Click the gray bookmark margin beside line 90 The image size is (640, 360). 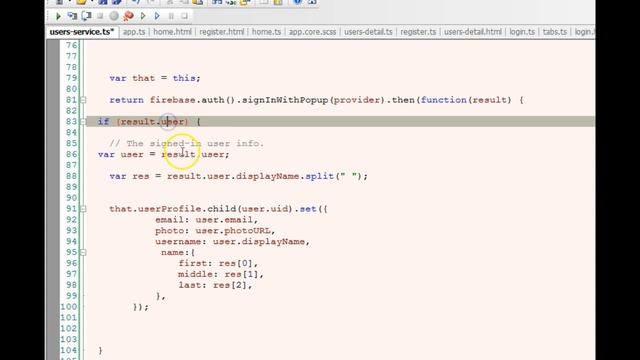(53, 198)
